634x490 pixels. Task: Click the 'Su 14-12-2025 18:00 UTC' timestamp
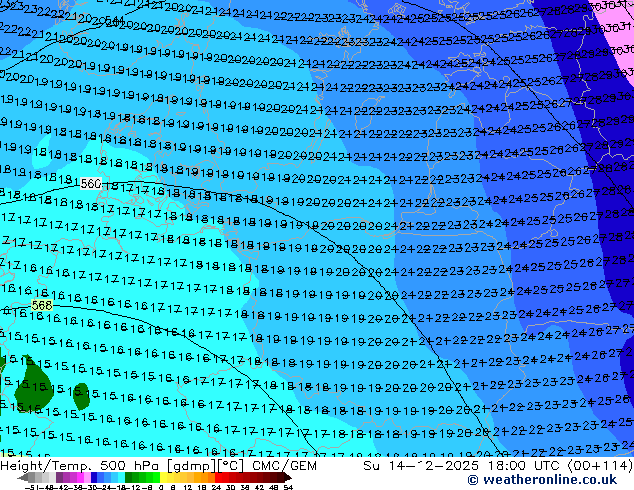461,466
